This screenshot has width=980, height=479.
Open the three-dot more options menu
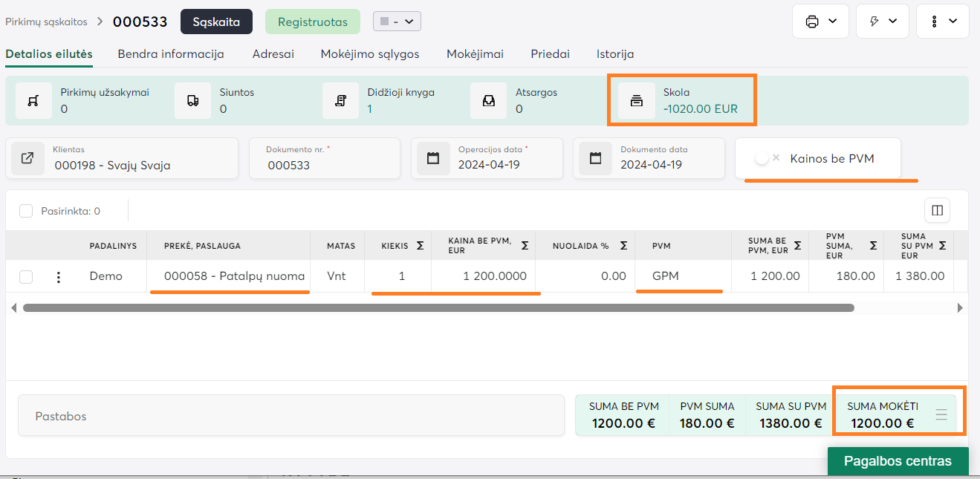(x=942, y=22)
